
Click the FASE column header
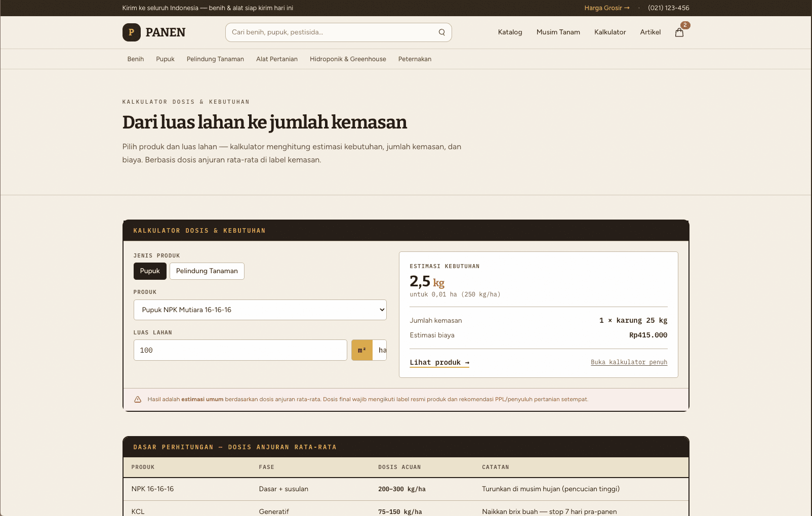coord(266,467)
